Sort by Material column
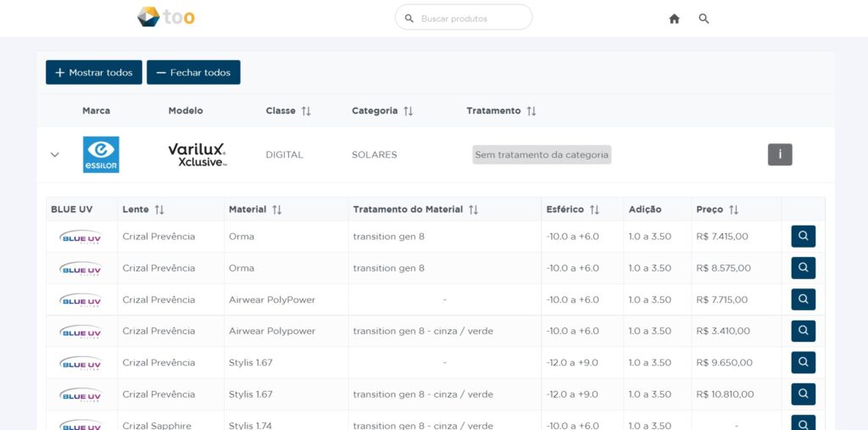This screenshot has height=430, width=868. (x=277, y=209)
